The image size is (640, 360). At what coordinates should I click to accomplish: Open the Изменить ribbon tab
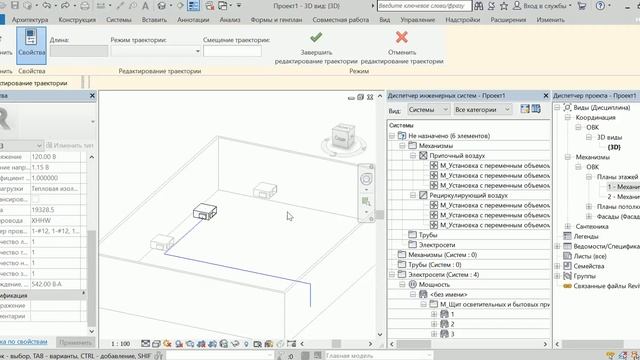pyautogui.click(x=551, y=20)
